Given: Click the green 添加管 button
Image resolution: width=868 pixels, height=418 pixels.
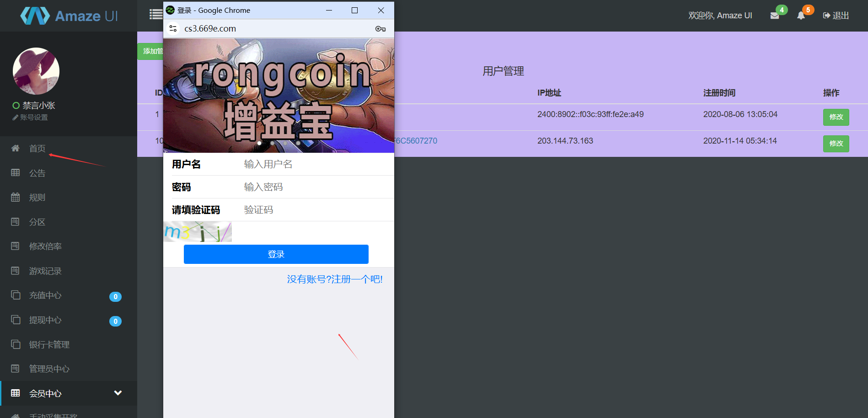Looking at the screenshot, I should click(x=150, y=51).
